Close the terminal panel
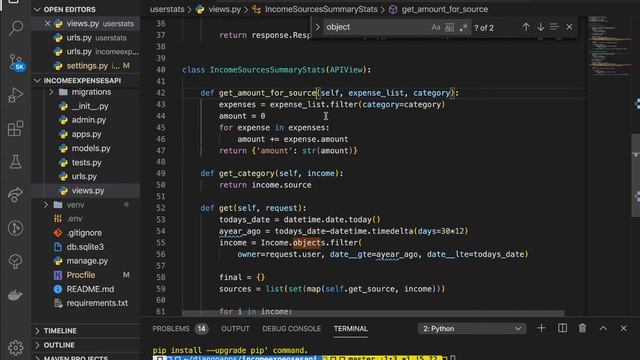The height and width of the screenshot is (360, 640). (623, 329)
